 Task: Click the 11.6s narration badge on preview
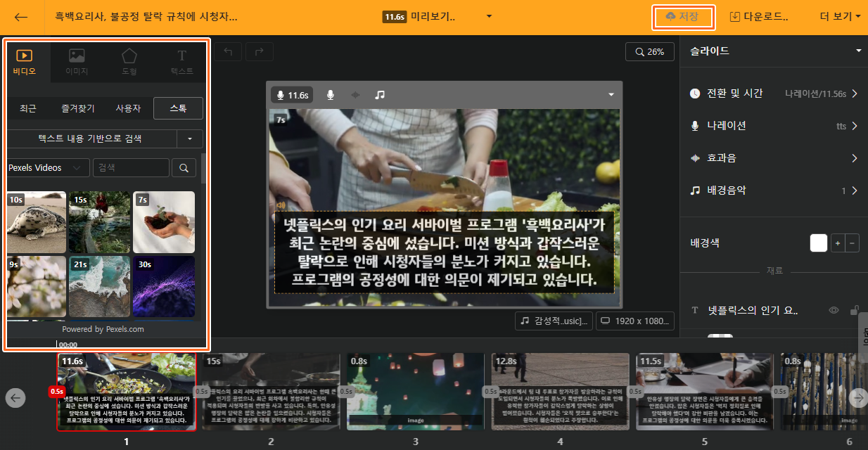[293, 95]
